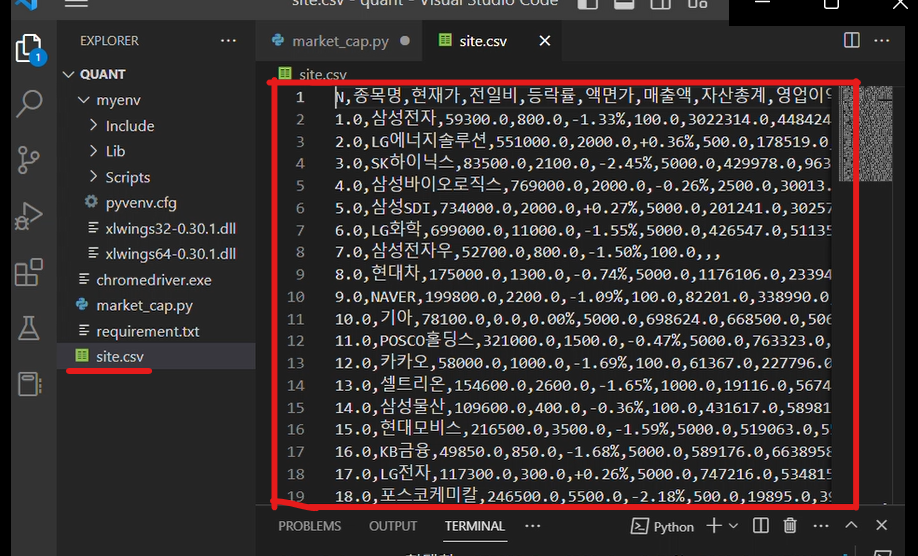Select site.csv in the file tree

pyautogui.click(x=156, y=356)
